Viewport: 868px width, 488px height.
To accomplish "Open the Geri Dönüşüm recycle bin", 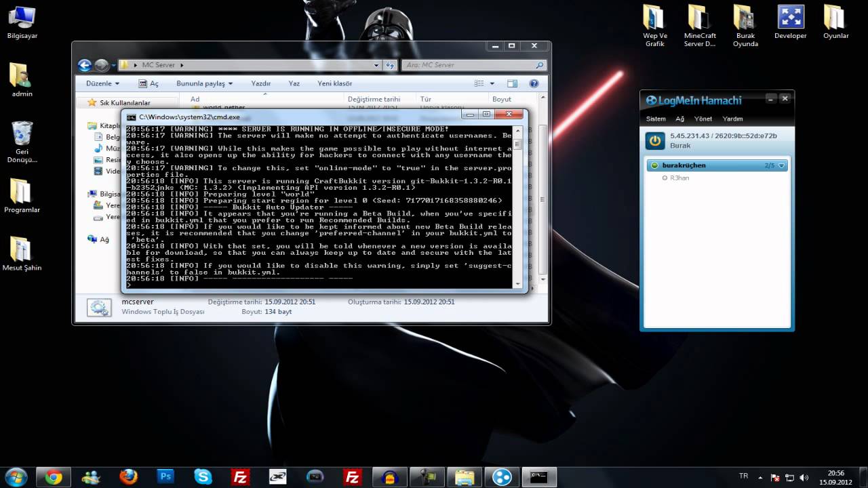I will coord(22,143).
